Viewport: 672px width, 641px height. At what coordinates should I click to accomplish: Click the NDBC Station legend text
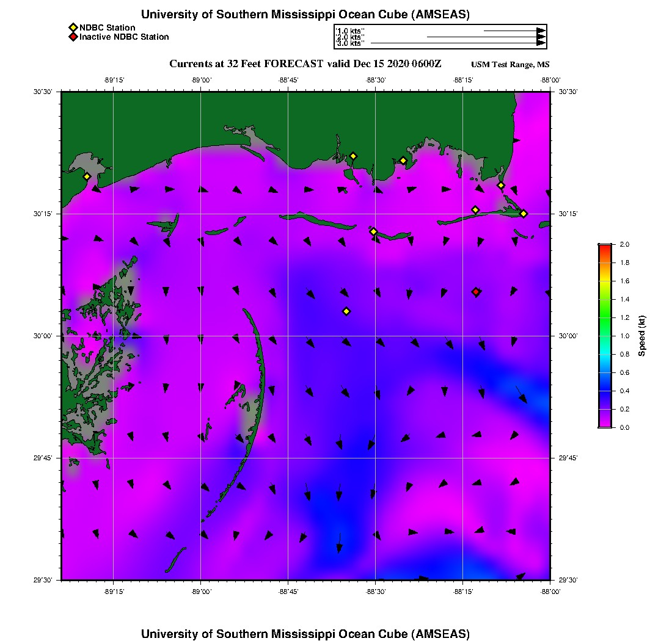[107, 27]
